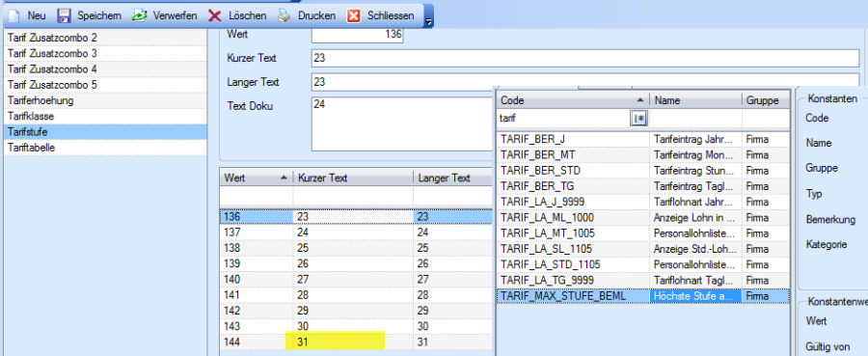Select the TARIF_LA_ML_1000 constant row
This screenshot has width=868, height=356.
[642, 218]
